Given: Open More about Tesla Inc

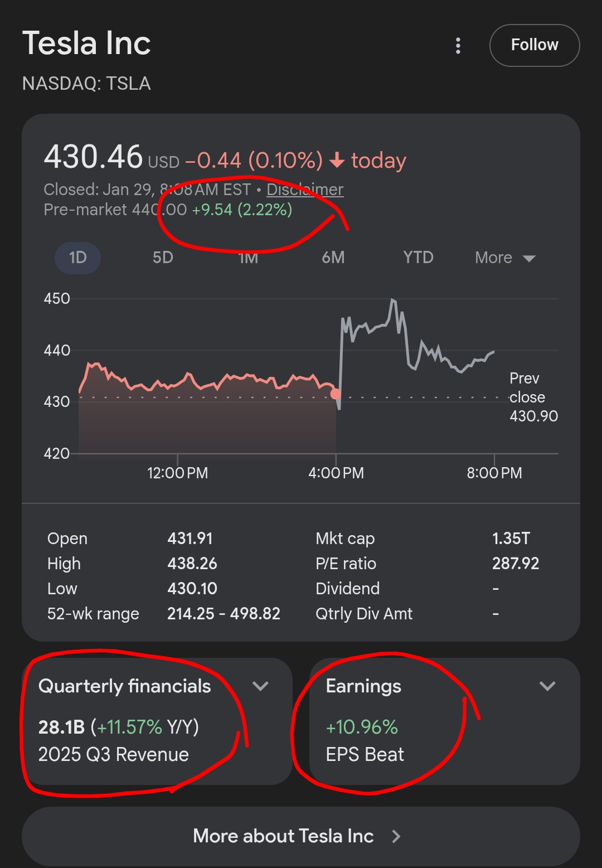Looking at the screenshot, I should pyautogui.click(x=283, y=836).
